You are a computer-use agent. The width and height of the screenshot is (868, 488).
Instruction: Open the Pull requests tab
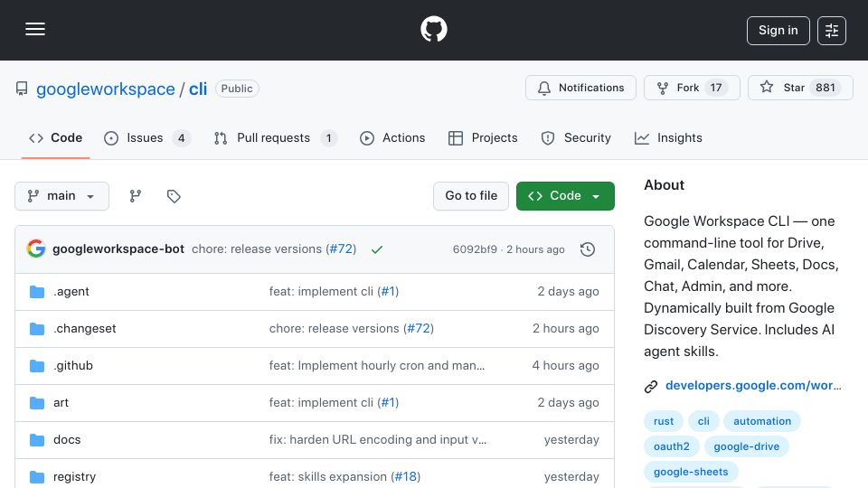[275, 137]
